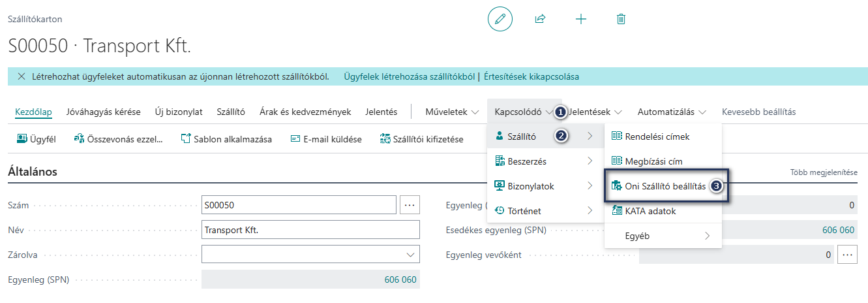Open the Szállító tab in the action bar

pyautogui.click(x=231, y=112)
